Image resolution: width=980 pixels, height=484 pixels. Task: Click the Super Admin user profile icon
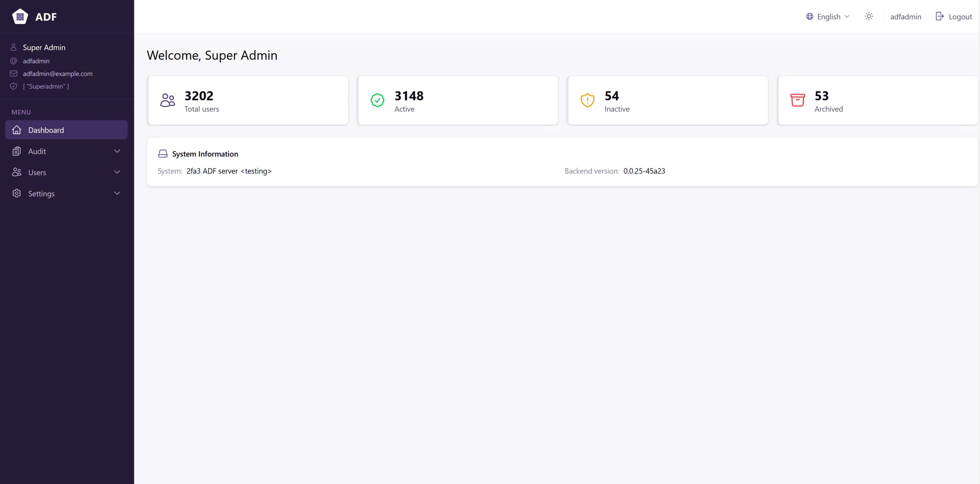(13, 47)
